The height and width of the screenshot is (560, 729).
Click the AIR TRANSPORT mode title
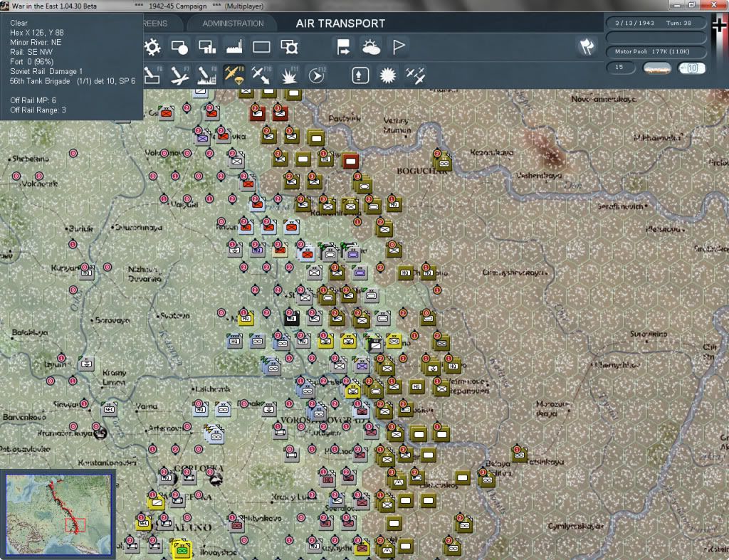coord(340,23)
